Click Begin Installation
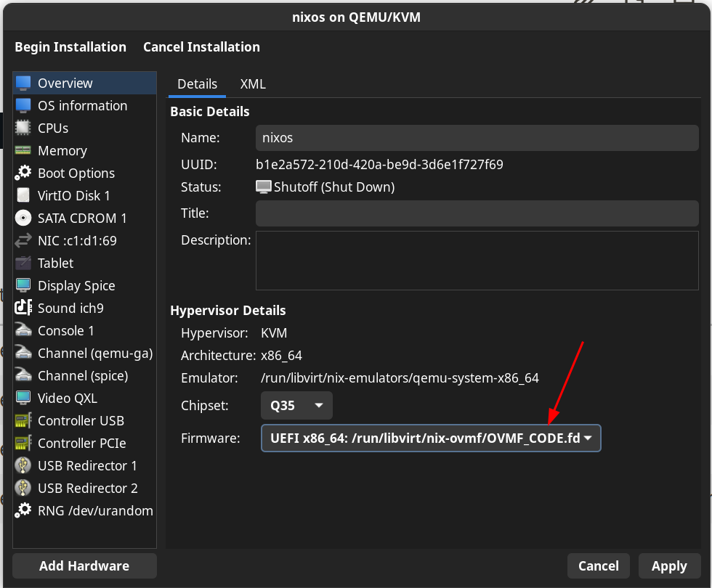Image resolution: width=712 pixels, height=588 pixels. click(x=70, y=46)
